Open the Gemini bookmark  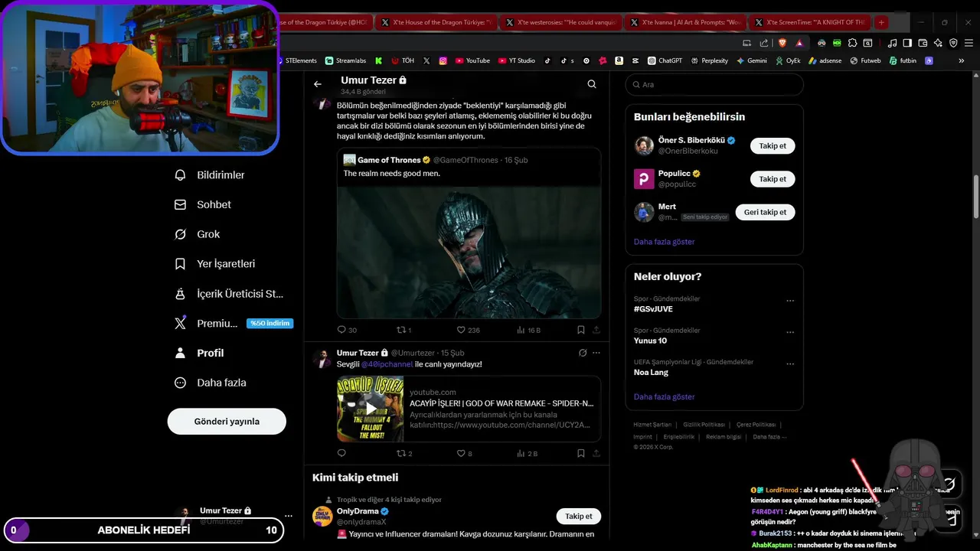tap(751, 60)
